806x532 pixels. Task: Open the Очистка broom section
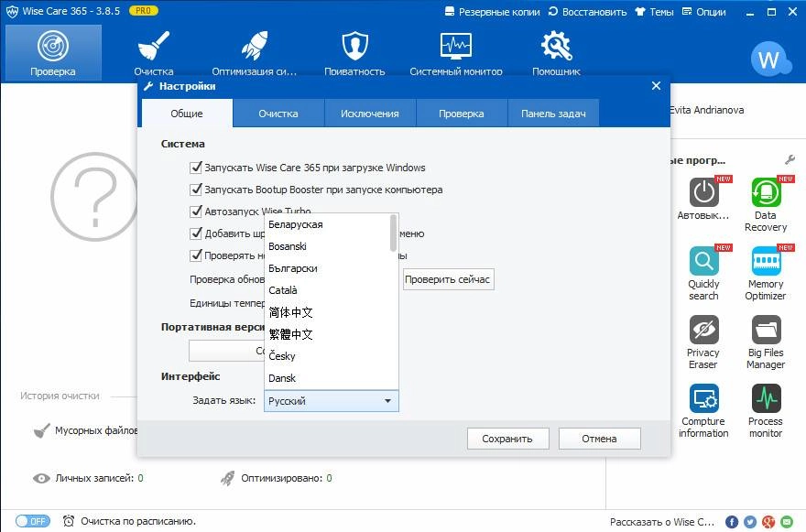tap(154, 52)
